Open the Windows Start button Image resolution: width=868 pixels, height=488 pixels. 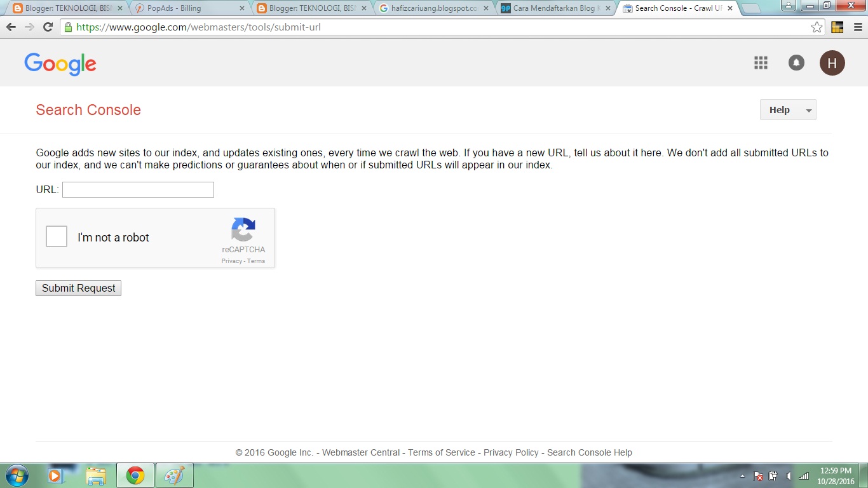(x=17, y=475)
